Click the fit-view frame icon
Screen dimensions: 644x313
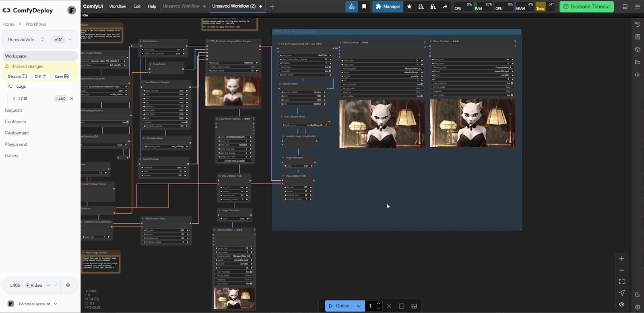pos(621,282)
